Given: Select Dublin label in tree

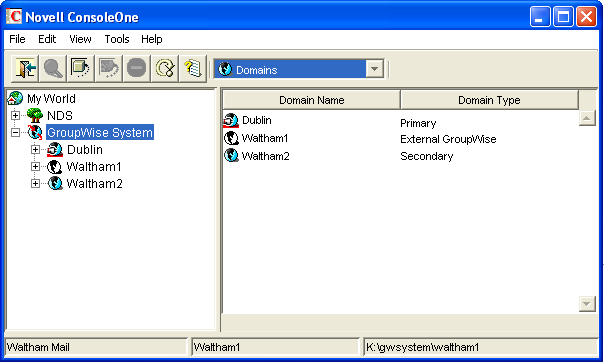Looking at the screenshot, I should click(x=85, y=149).
